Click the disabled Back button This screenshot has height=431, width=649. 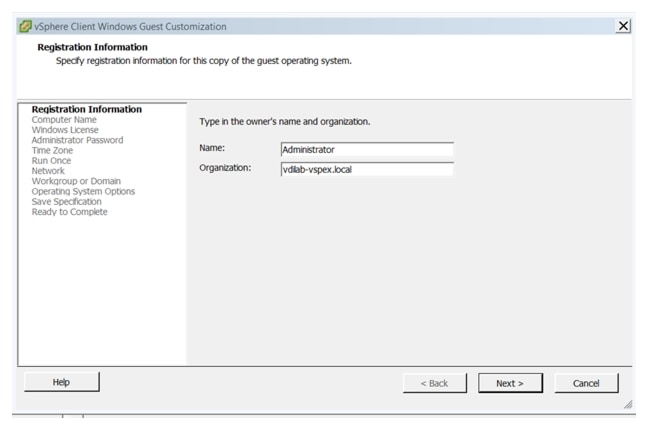435,383
